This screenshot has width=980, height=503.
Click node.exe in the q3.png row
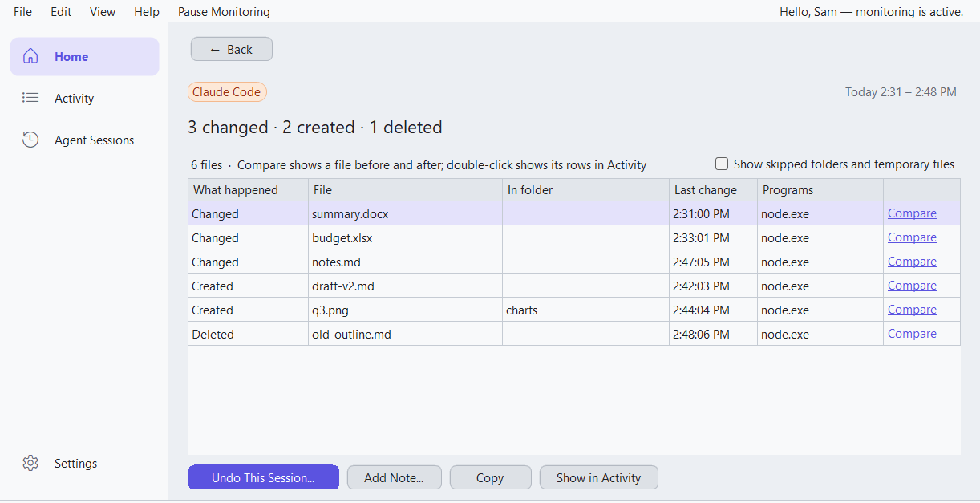click(x=820, y=310)
